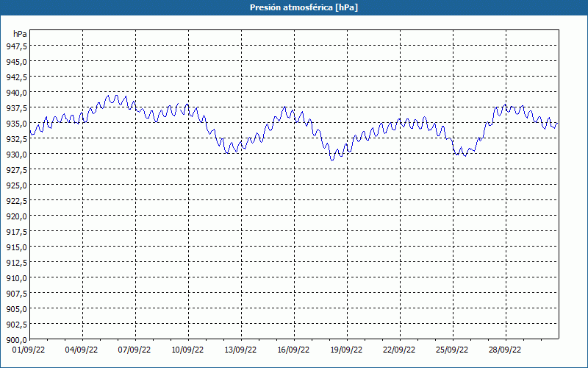Click the 930,0 y-axis label

(16, 155)
